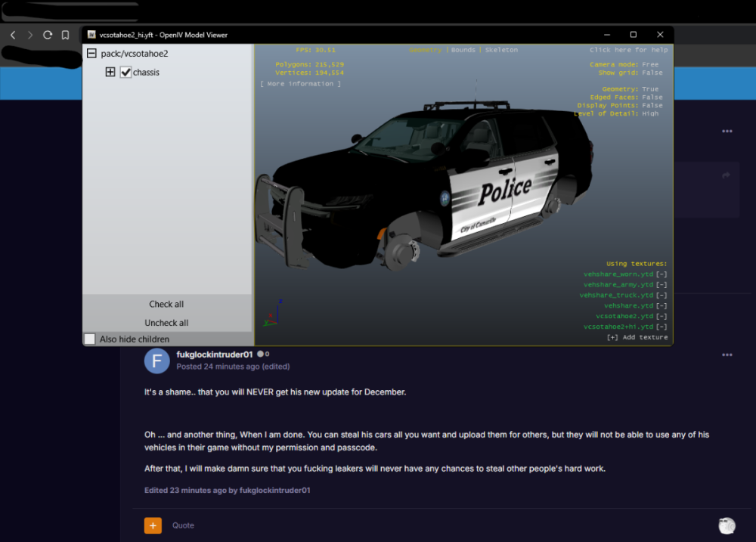Uncheck the chassis model checkbox
756x542 pixels.
(x=126, y=72)
